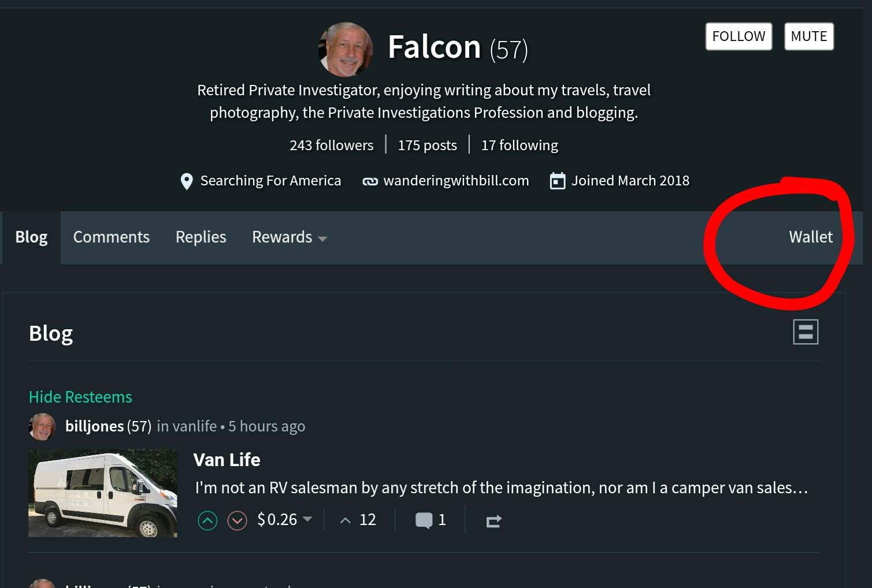Mute the Falcon user
The width and height of the screenshot is (872, 588).
click(808, 36)
